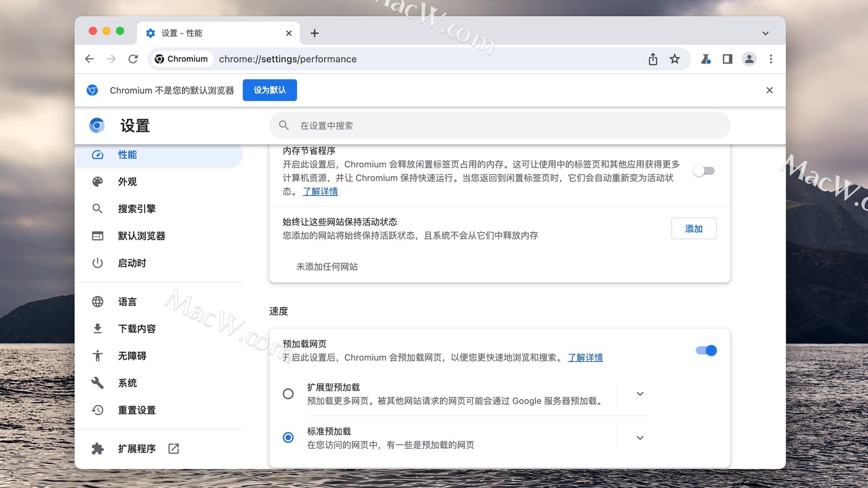
Task: Click the address bar URL
Action: pyautogui.click(x=288, y=59)
